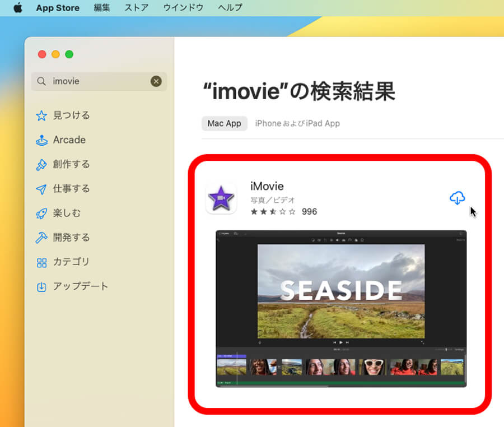Click the red close window button
Screen dimensions: 504x427
[x=42, y=54]
